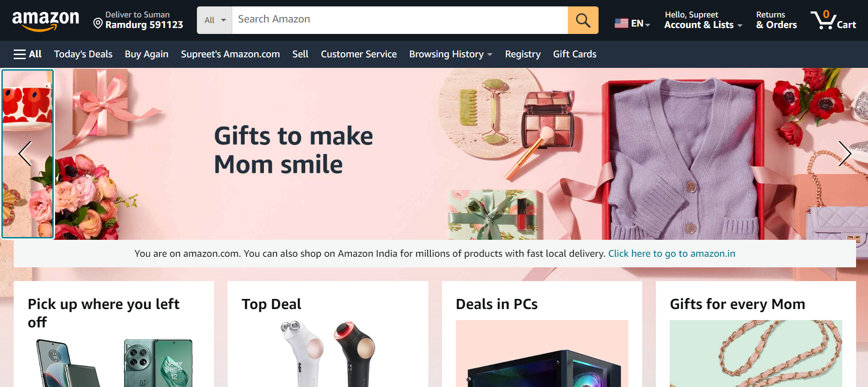
Task: Open the hamburger All menu
Action: point(28,54)
